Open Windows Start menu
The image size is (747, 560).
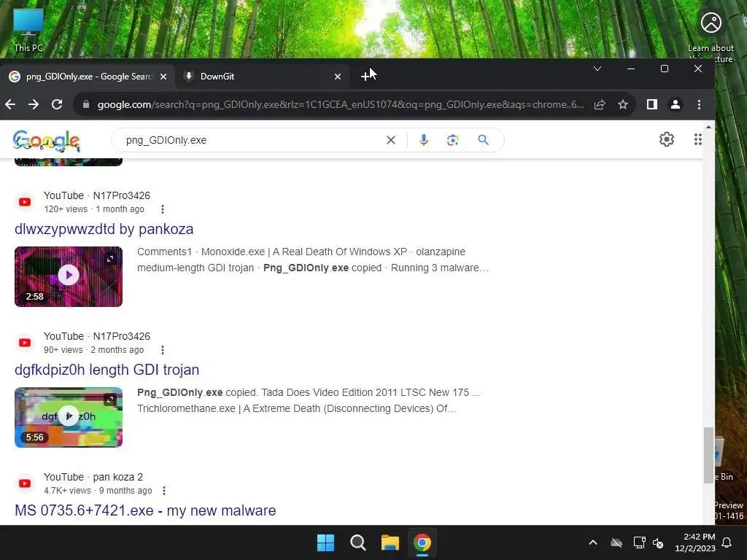click(326, 542)
